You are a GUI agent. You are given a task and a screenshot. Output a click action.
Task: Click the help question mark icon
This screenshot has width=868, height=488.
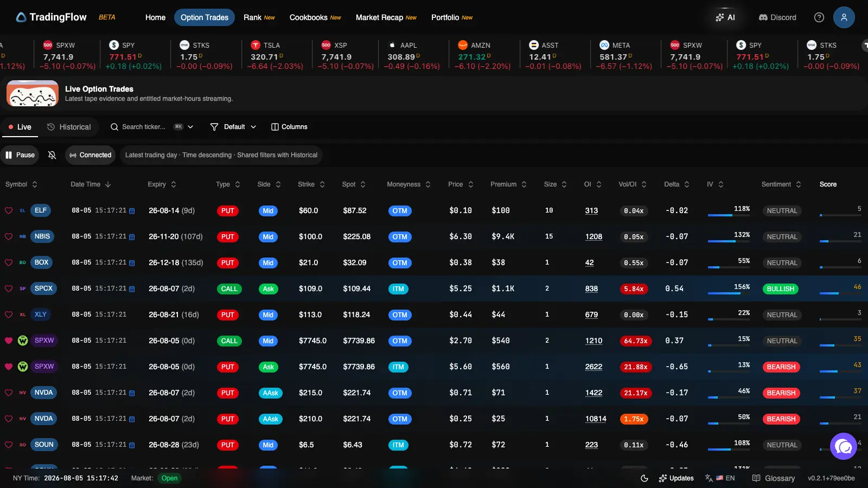(x=819, y=17)
